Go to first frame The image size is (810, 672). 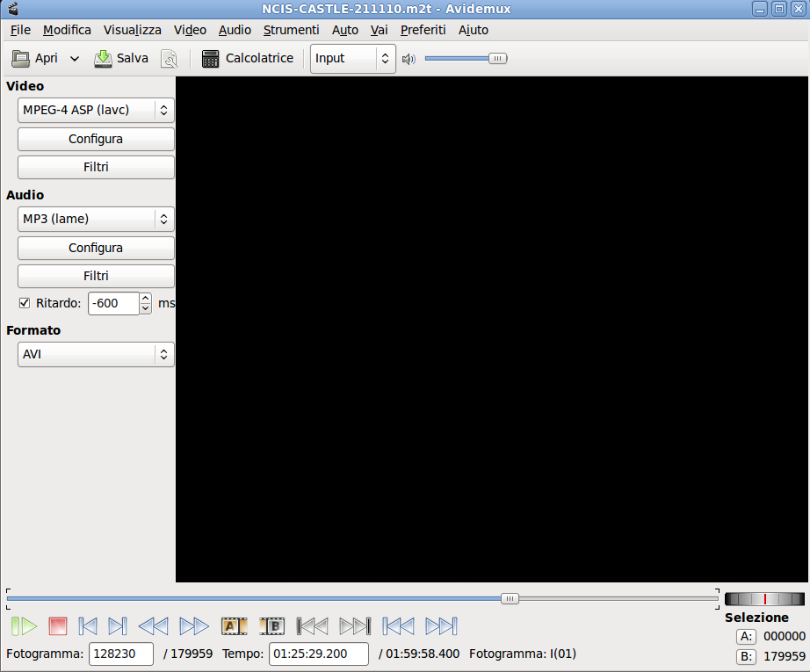[x=398, y=626]
